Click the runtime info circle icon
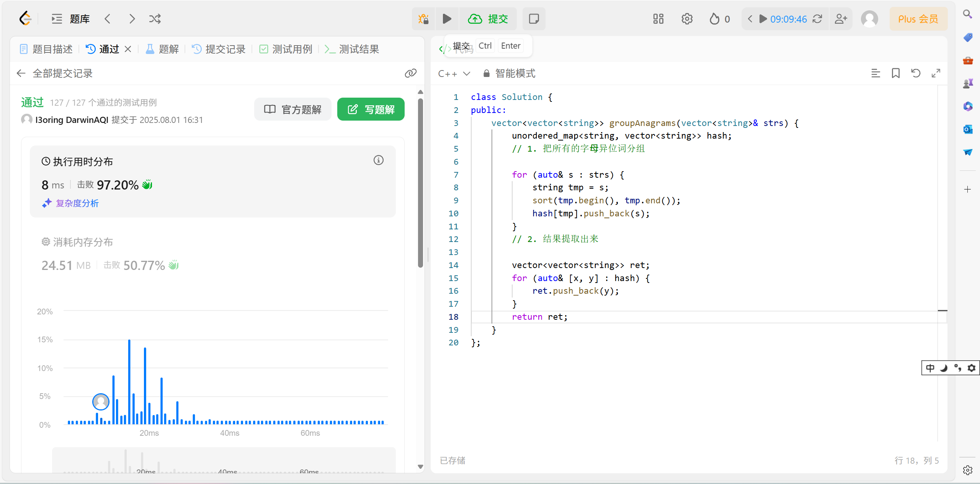The height and width of the screenshot is (484, 980). (x=379, y=160)
